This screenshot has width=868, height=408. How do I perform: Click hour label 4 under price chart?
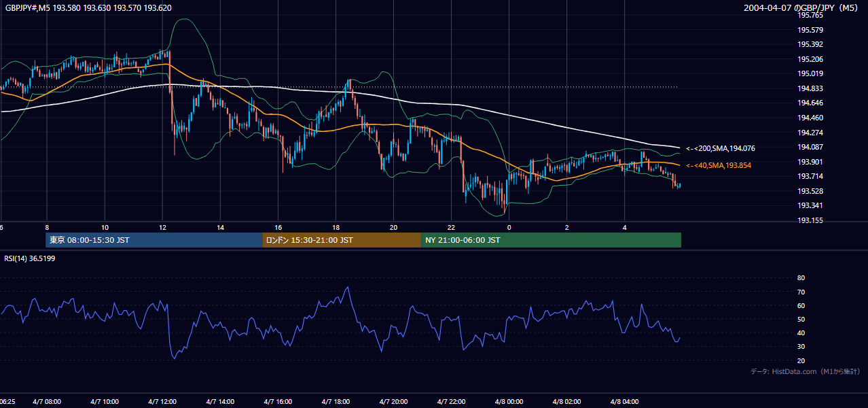tap(624, 227)
